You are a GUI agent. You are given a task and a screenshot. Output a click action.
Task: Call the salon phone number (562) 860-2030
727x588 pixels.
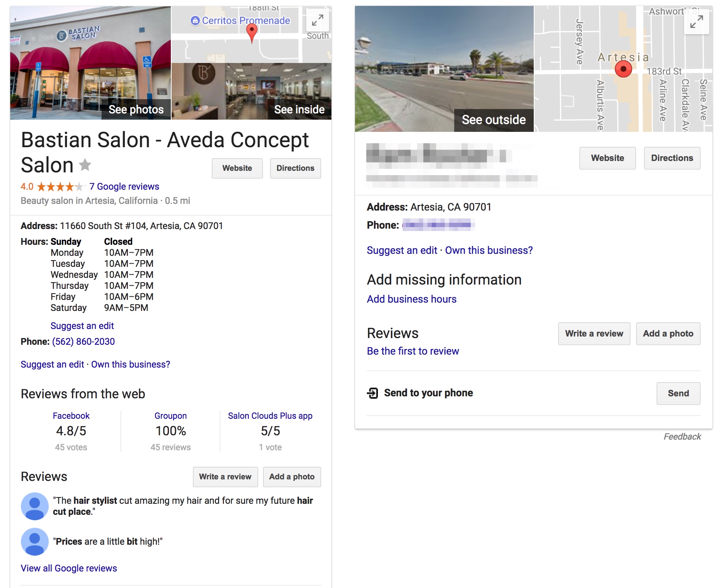click(83, 342)
